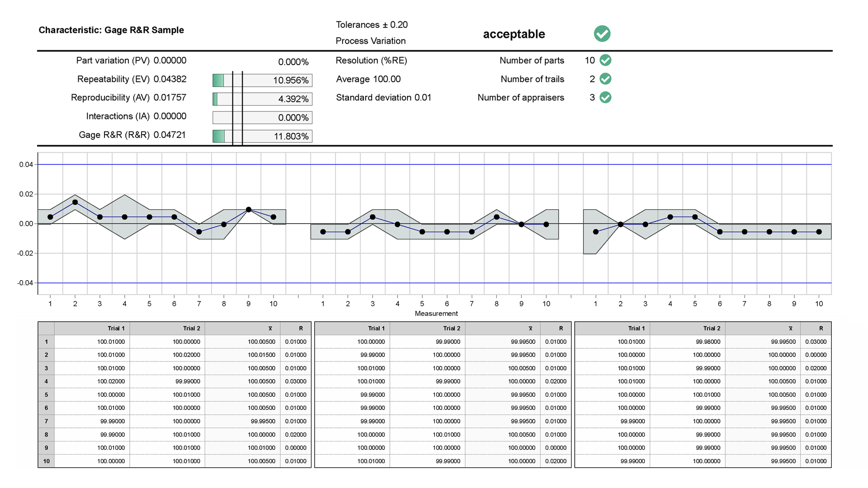Click the Measurement axis label below the chart
Image resolution: width=868 pixels, height=488 pixels.
[436, 314]
